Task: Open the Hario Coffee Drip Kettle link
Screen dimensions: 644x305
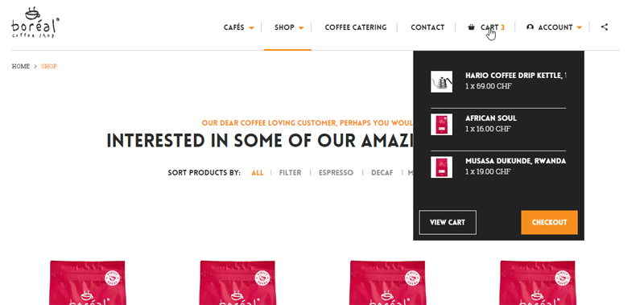Action: coord(515,76)
